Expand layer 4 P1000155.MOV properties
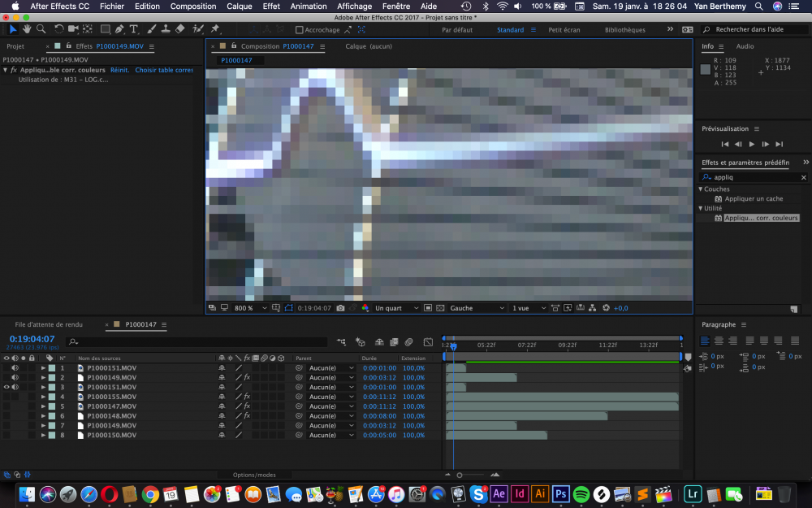 coord(43,397)
